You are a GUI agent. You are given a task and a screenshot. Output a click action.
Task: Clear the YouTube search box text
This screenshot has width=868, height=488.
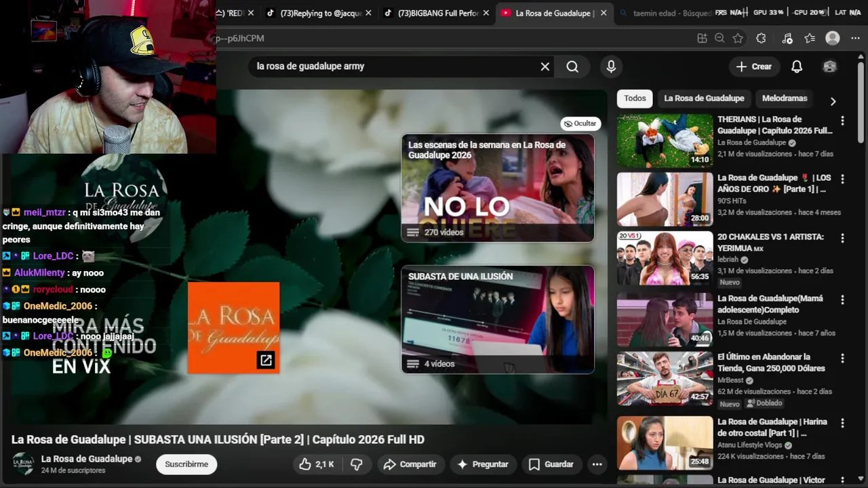point(545,66)
